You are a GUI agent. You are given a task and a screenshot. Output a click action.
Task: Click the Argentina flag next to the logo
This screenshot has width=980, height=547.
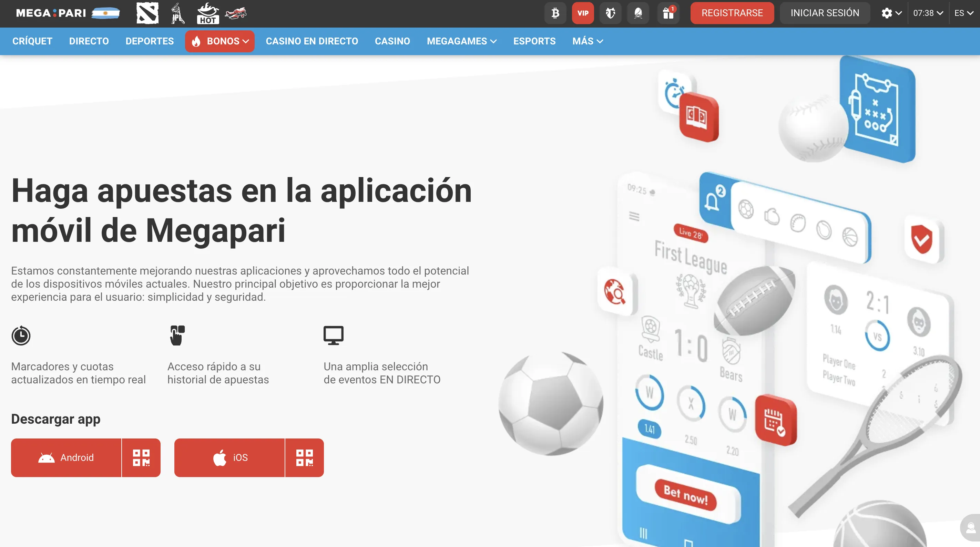coord(105,13)
